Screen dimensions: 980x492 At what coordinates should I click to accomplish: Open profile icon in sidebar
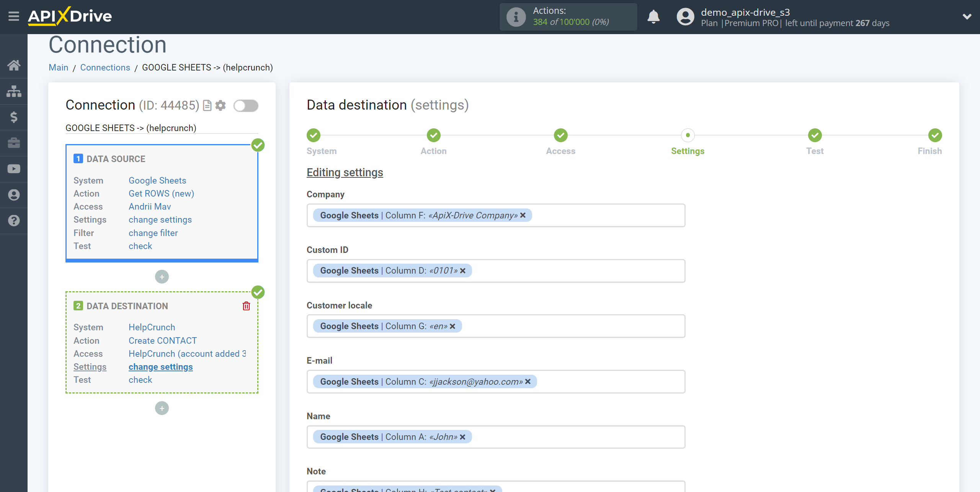tap(14, 195)
